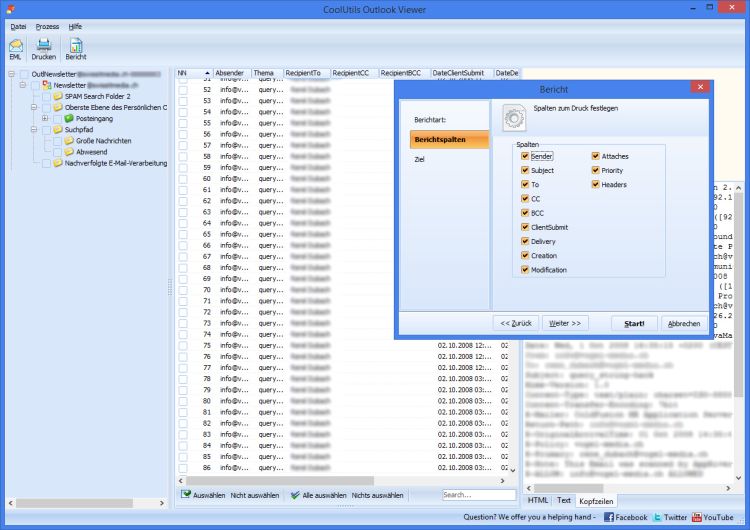Click the Alle auswählen checkmark icon
The image size is (750, 530).
click(294, 495)
